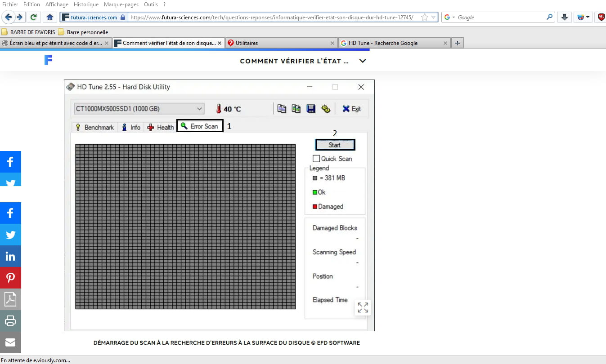Image resolution: width=606 pixels, height=364 pixels.
Task: Click the Scanning Speed label
Action: (334, 252)
